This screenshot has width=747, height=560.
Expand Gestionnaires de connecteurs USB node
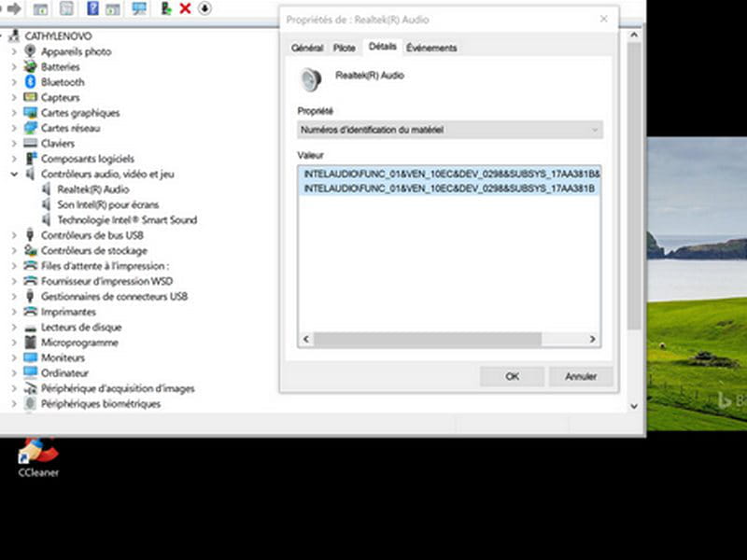click(14, 296)
